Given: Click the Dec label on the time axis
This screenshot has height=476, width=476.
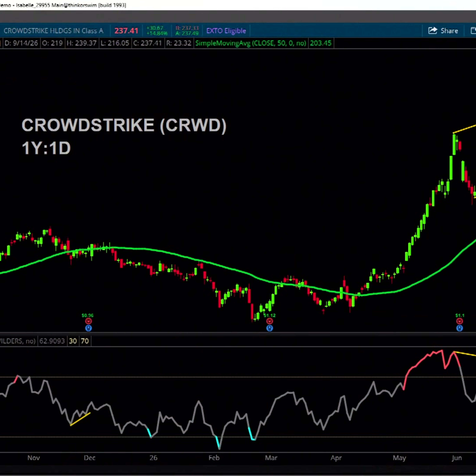Looking at the screenshot, I should point(89,458).
